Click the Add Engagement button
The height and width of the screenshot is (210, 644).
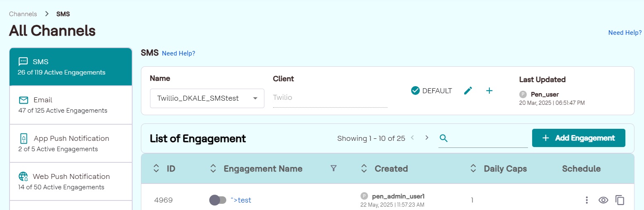pyautogui.click(x=578, y=138)
